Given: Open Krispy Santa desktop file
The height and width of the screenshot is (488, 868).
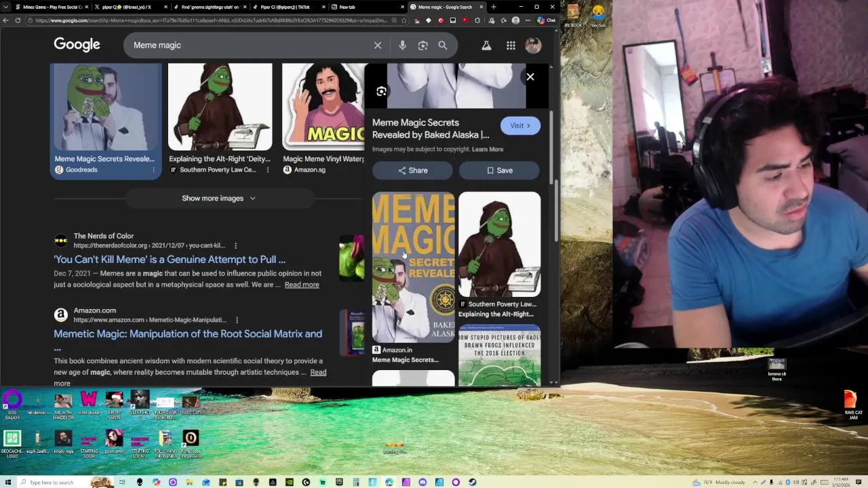Looking at the screenshot, I should click(x=114, y=405).
